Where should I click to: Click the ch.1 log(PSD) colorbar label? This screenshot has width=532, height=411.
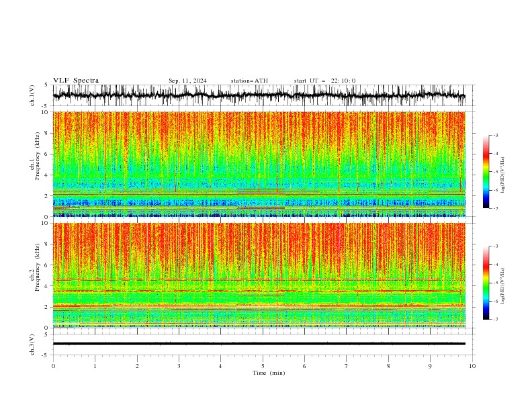pyautogui.click(x=502, y=175)
